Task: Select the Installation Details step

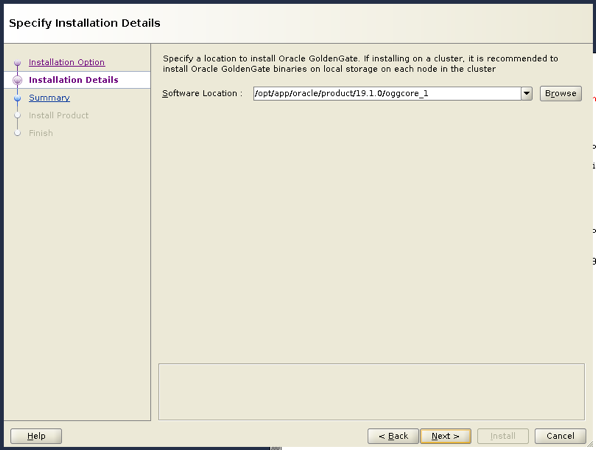Action: point(73,80)
